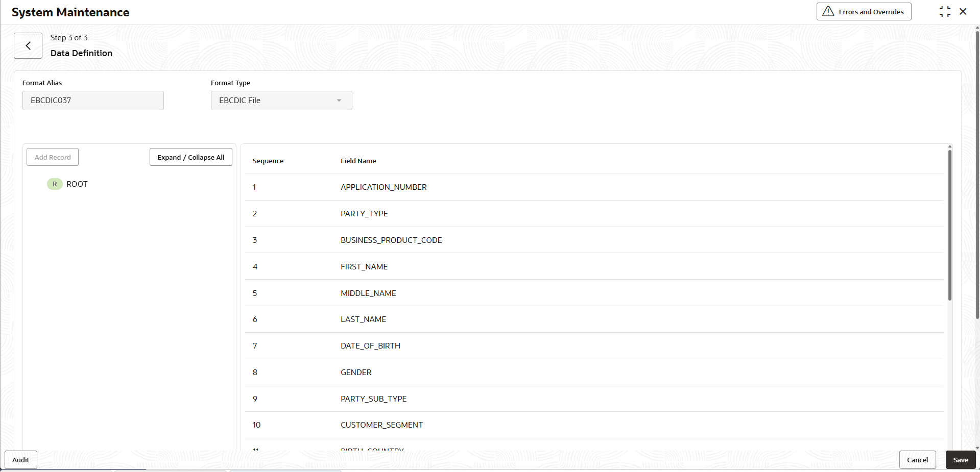
Task: Cancel the data definition changes
Action: [918, 460]
